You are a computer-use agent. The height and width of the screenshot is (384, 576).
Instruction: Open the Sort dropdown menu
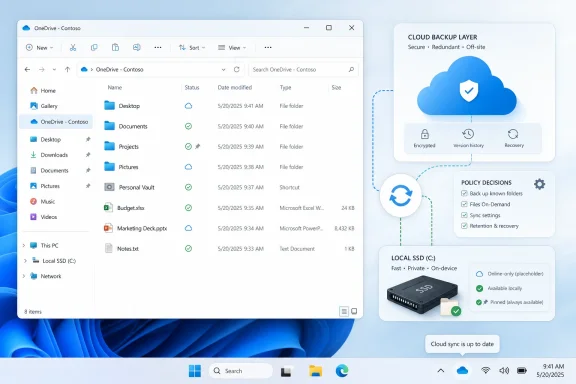click(x=192, y=47)
